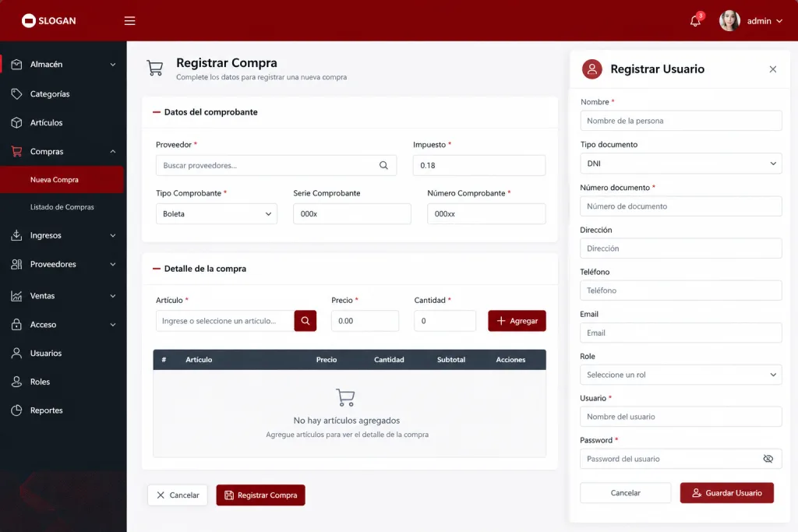This screenshot has width=798, height=532.
Task: Click the Número Comprobante input
Action: click(486, 213)
